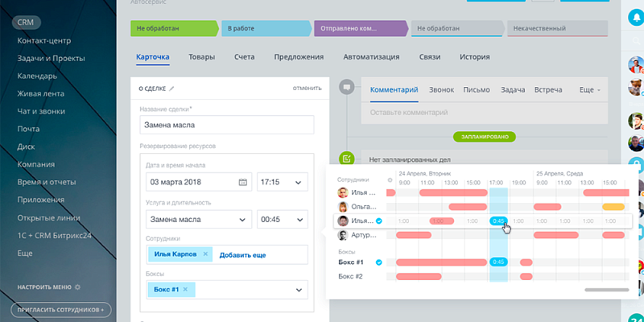This screenshot has width=644, height=322.
Task: Remove the Бокс #1 tag
Action: 184,289
